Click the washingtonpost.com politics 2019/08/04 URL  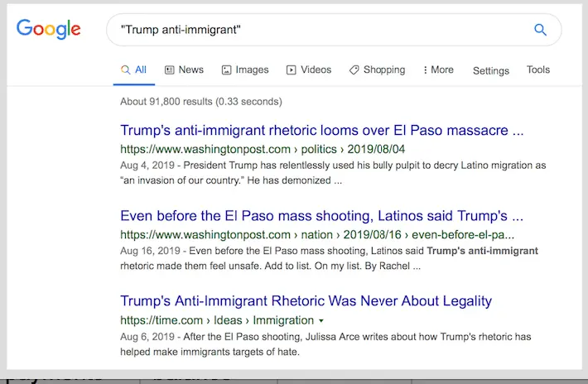coord(263,149)
